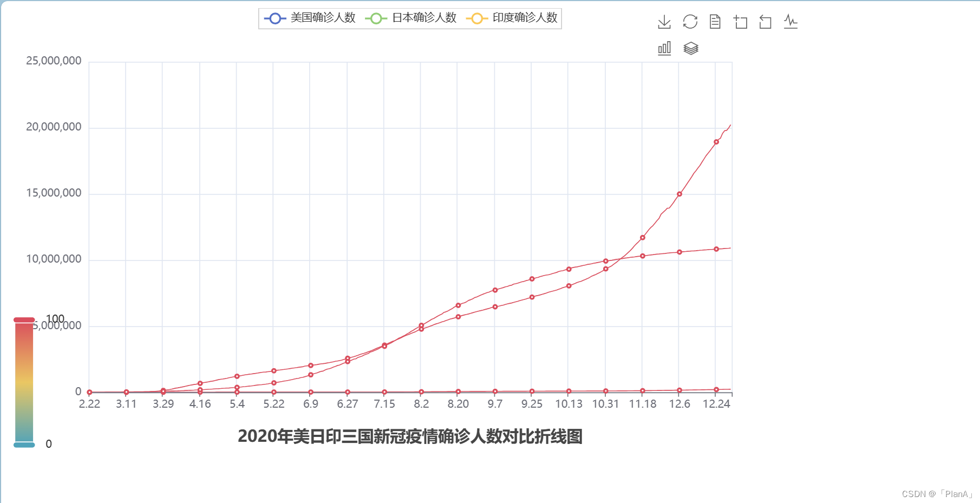Open the data view document icon
Screen dimensions: 980x503
pyautogui.click(x=715, y=22)
